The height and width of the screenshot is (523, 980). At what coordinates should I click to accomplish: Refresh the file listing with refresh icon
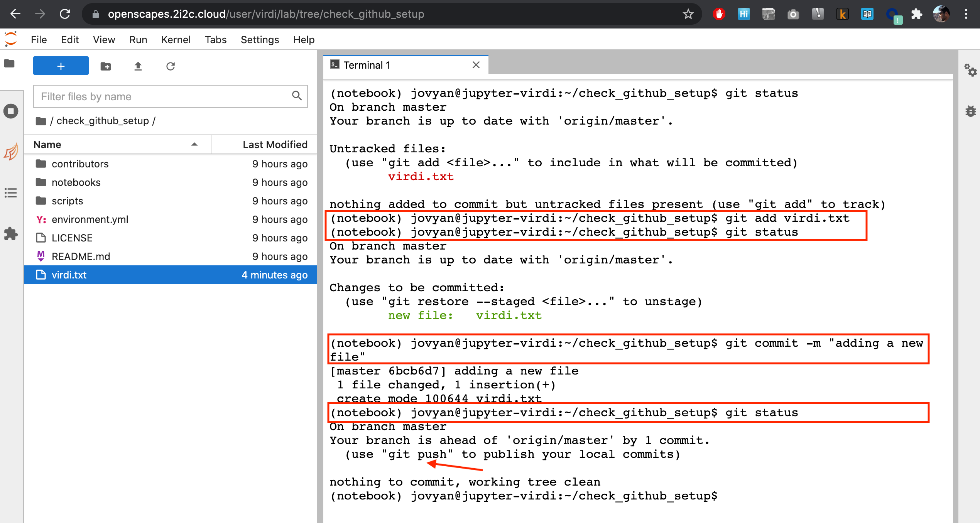pyautogui.click(x=170, y=66)
